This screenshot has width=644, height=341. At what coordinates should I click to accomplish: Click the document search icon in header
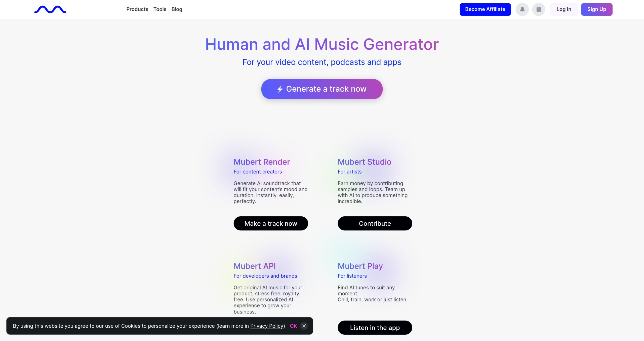(538, 10)
